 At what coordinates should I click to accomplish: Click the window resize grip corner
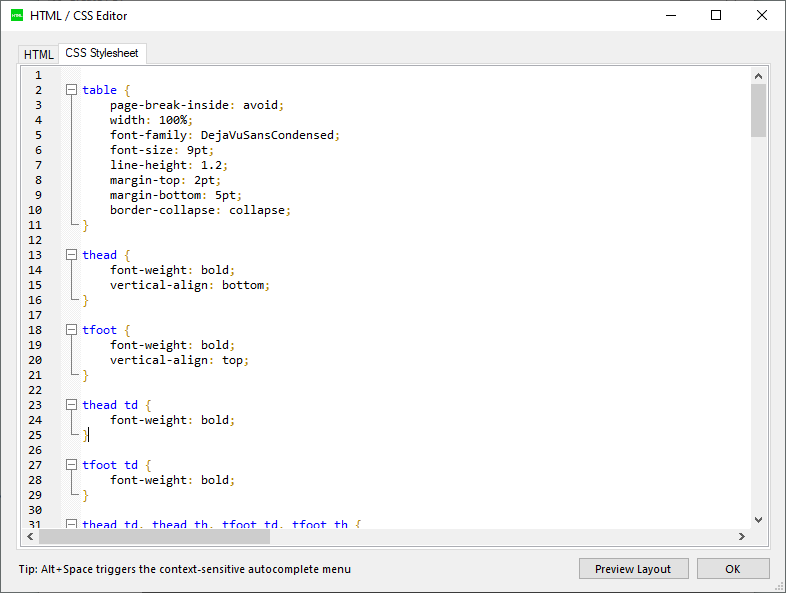point(779,586)
